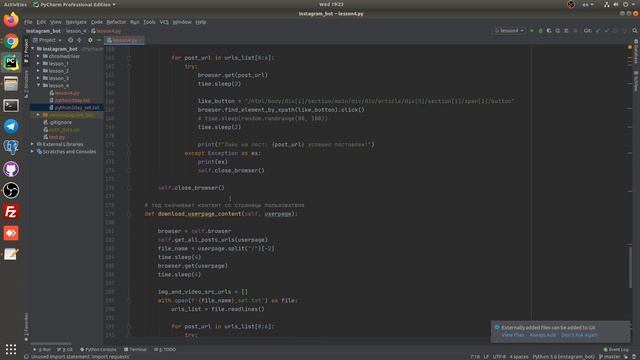
Task: Start debugging with the bug icon
Action: pyautogui.click(x=540, y=31)
